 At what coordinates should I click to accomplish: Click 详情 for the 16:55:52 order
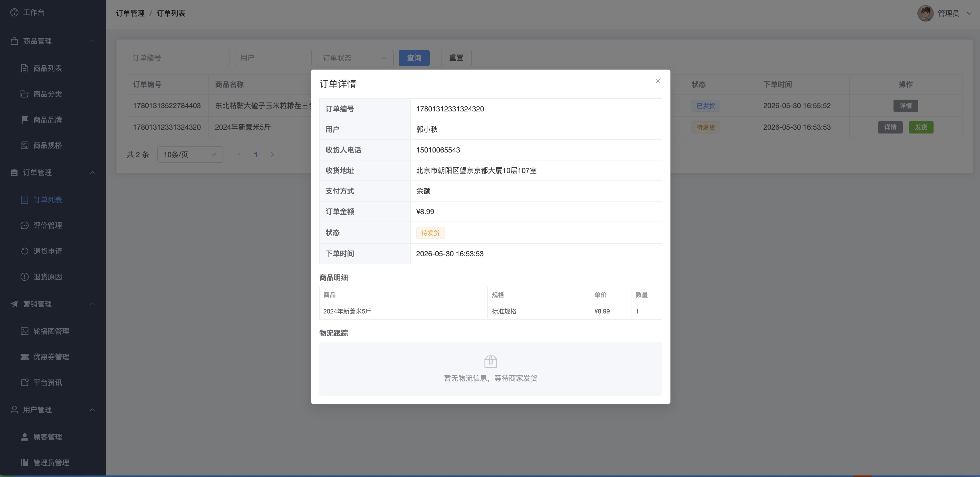click(906, 106)
